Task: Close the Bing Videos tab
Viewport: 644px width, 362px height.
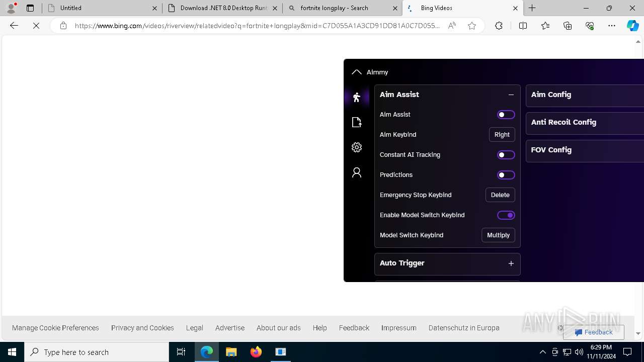Action: point(515,8)
